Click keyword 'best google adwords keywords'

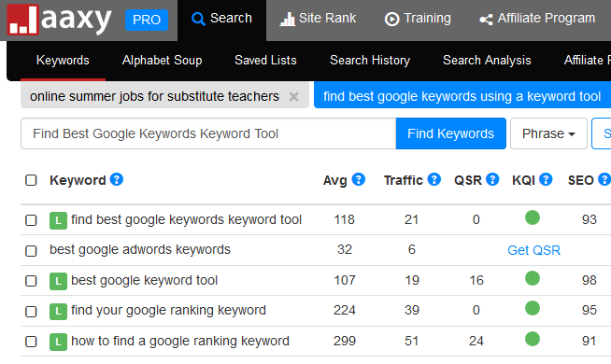[x=140, y=249]
